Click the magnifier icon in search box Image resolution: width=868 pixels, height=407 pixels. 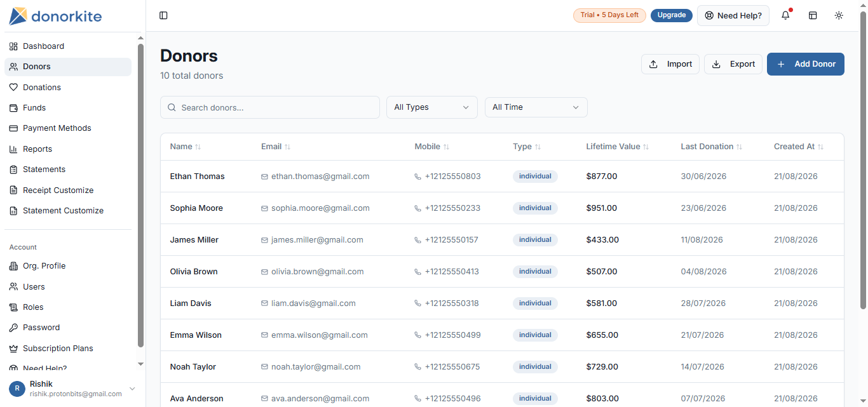point(172,107)
